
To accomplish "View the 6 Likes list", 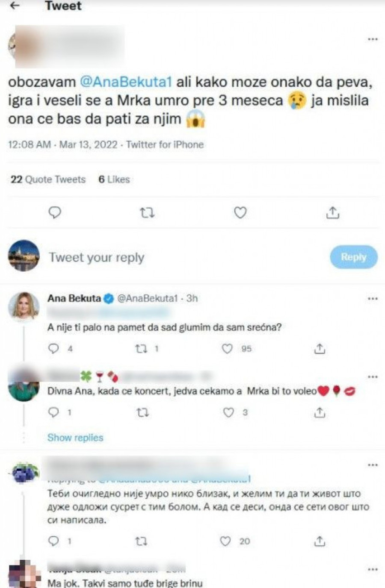I will [114, 179].
